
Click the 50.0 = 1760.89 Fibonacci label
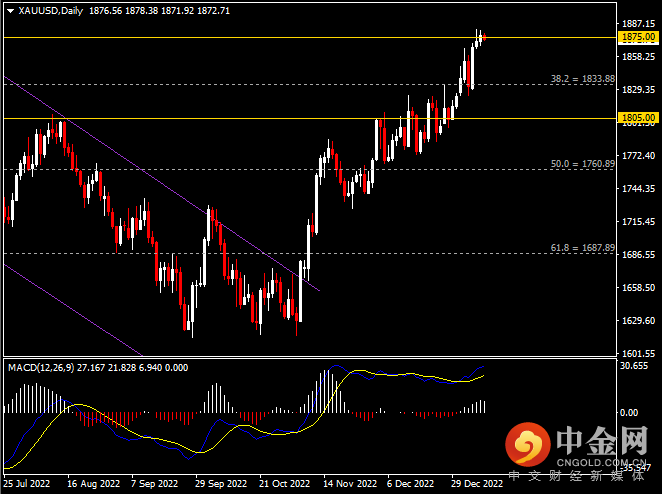point(582,162)
